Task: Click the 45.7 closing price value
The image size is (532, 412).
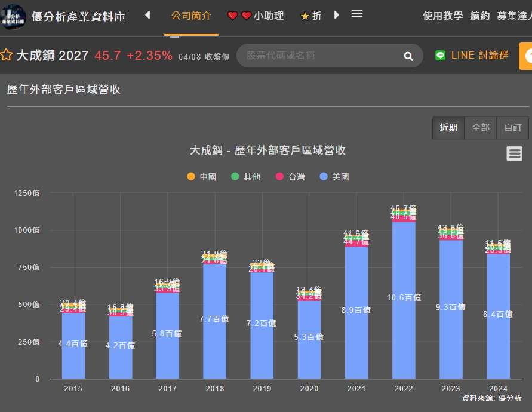Action: click(x=107, y=56)
